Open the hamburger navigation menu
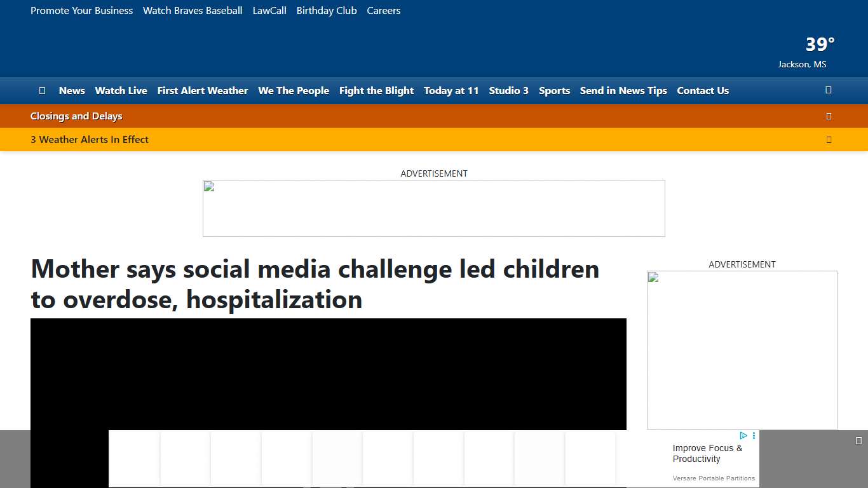Viewport: 868px width, 488px height. click(42, 90)
